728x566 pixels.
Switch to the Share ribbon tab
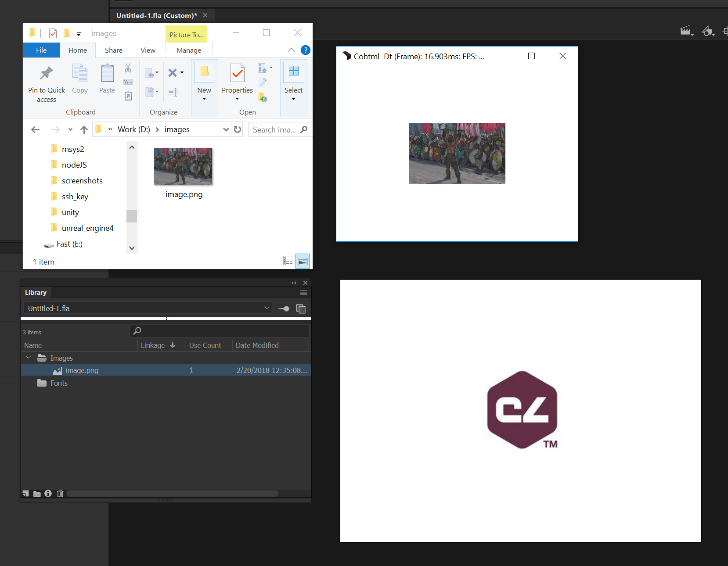pyautogui.click(x=114, y=50)
